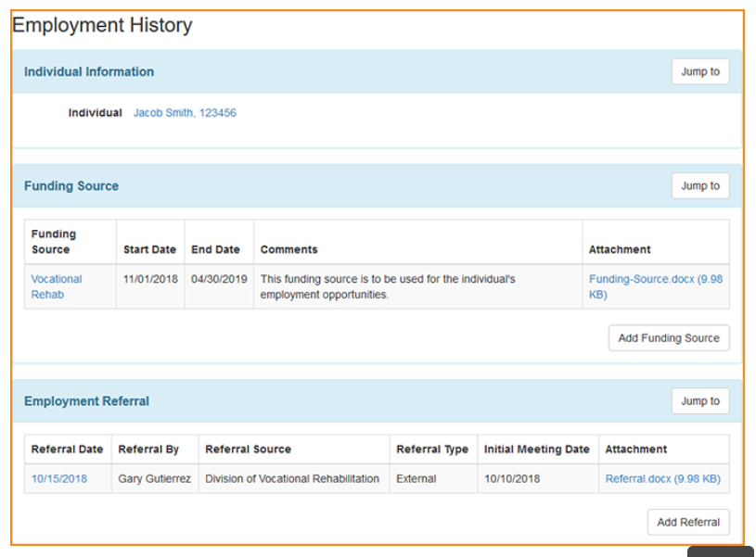
Task: Select the Division of Vocational Rehabilitation cell
Action: pyautogui.click(x=292, y=479)
